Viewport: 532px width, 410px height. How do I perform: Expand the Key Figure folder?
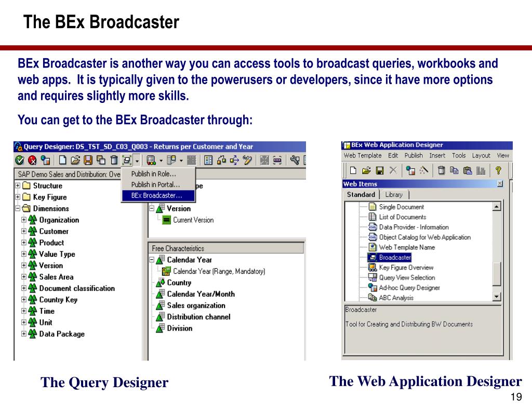18,197
